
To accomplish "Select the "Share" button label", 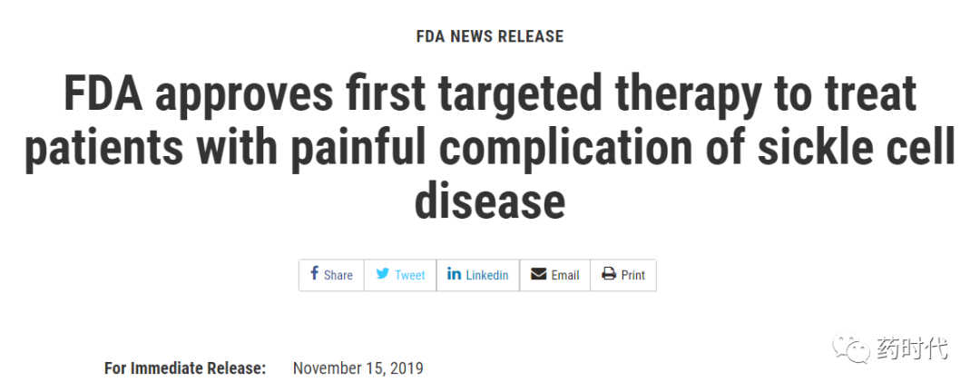I will point(338,275).
